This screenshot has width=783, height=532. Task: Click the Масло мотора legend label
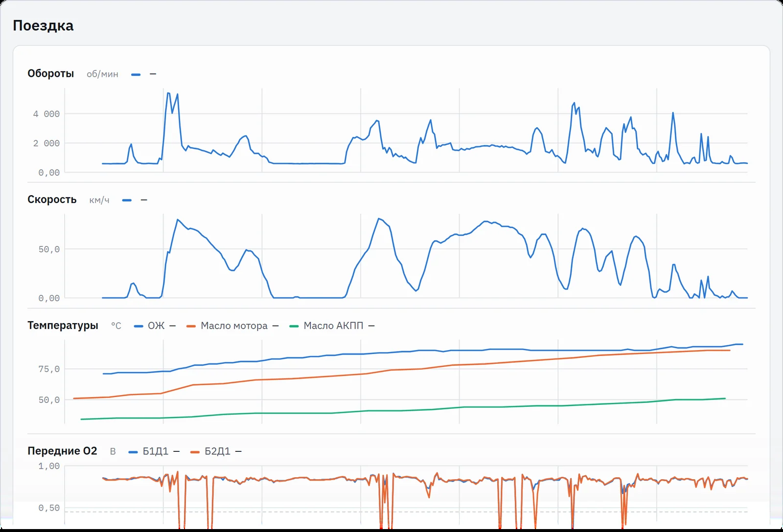coord(234,326)
